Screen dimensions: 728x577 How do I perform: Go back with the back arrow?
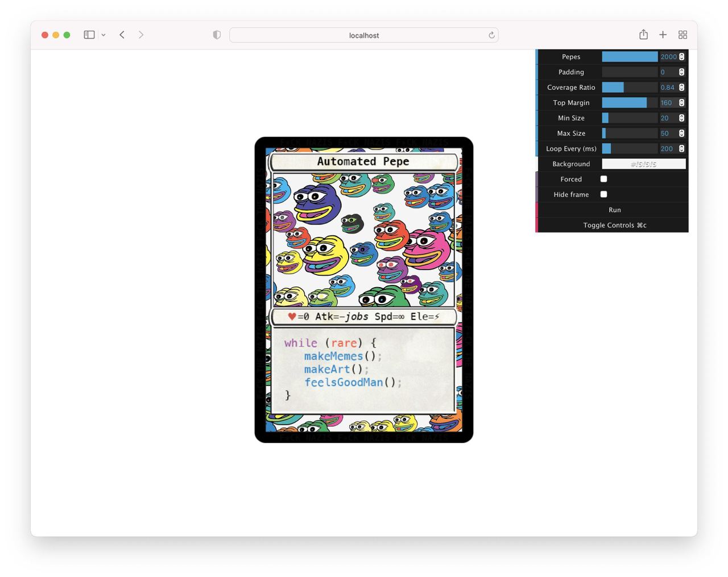(x=122, y=35)
